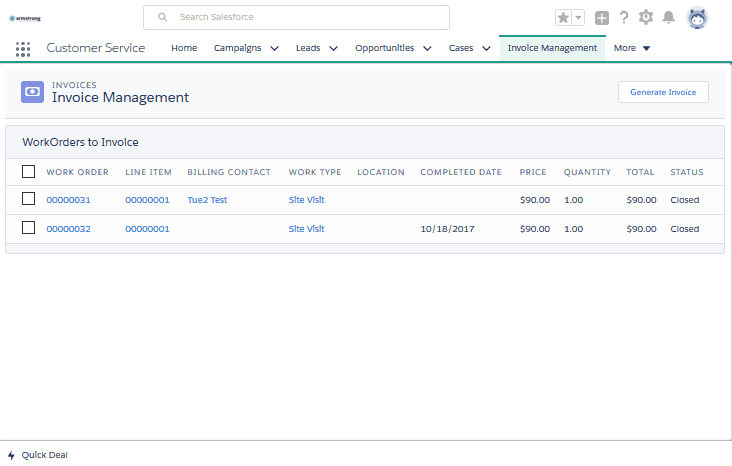
Task: Click the Location column header
Action: click(380, 172)
